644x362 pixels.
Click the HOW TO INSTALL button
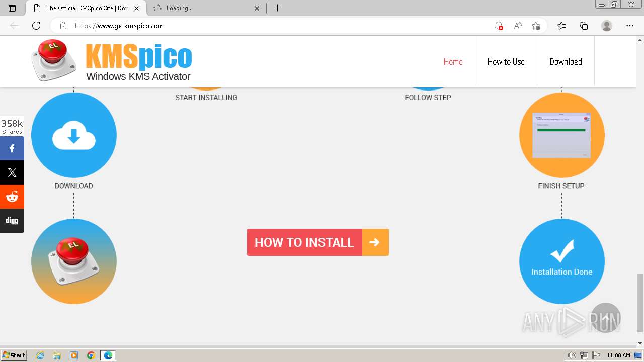(x=318, y=242)
